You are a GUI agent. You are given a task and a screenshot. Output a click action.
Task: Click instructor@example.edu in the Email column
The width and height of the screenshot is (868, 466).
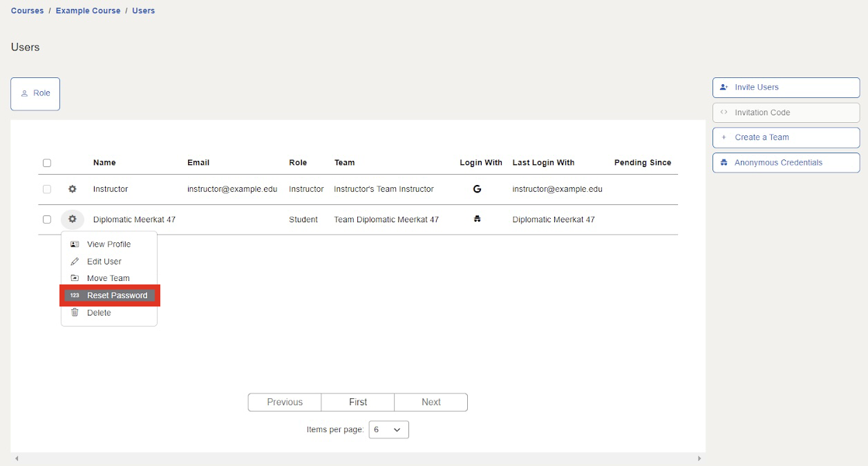232,189
